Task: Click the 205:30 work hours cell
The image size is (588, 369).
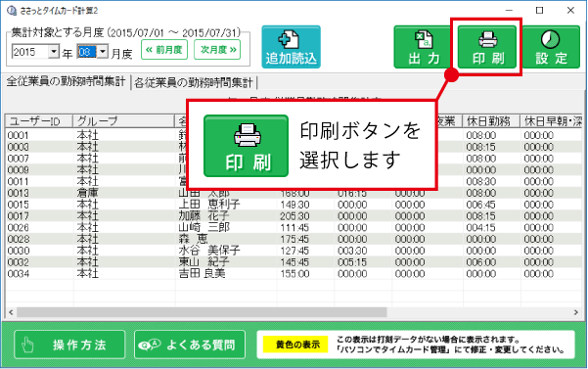Action: coord(294,216)
